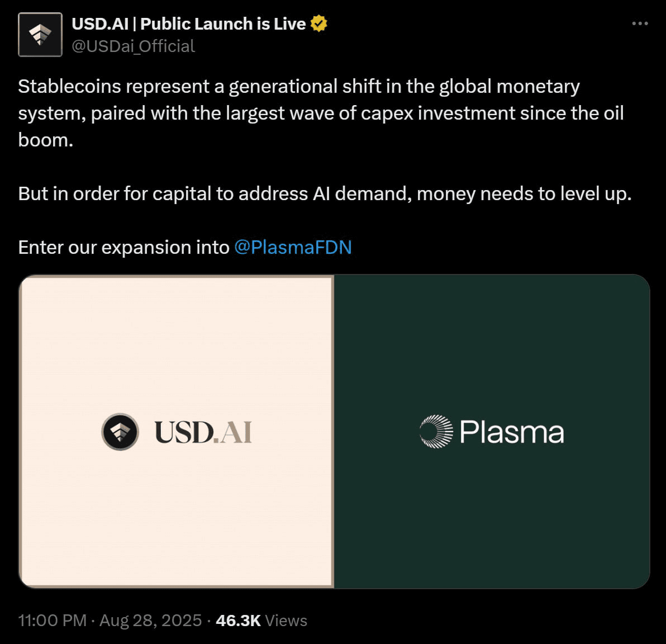The width and height of the screenshot is (666, 644).
Task: Click the word "boom." ending the first paragraph
Action: pyautogui.click(x=45, y=140)
